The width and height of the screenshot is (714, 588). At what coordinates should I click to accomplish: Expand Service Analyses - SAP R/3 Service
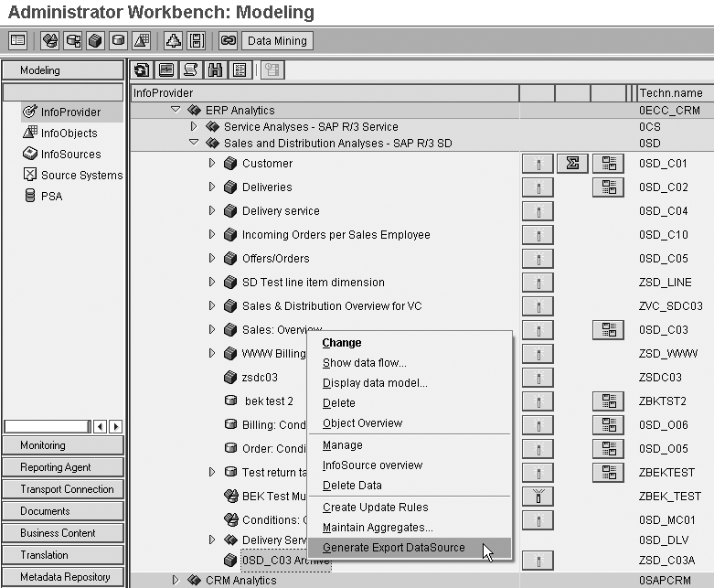click(x=194, y=126)
